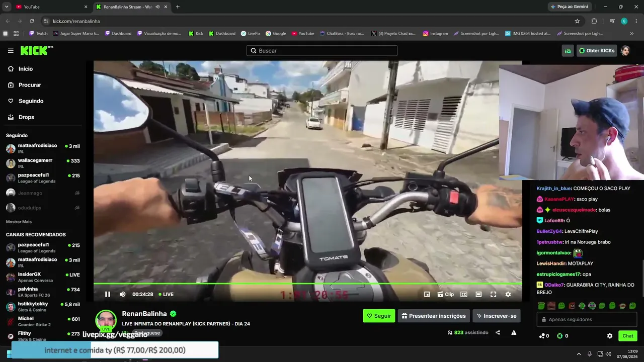Close the YouTube browser tab
This screenshot has width=644, height=362.
[x=86, y=7]
